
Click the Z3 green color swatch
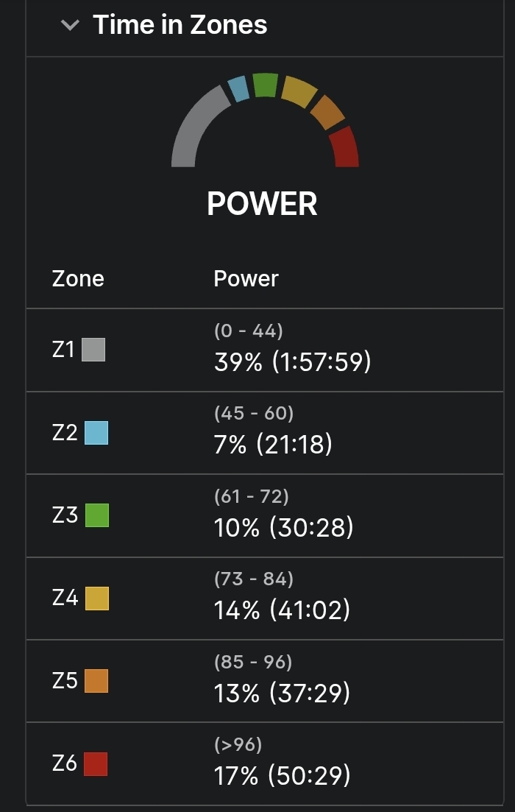(x=97, y=515)
